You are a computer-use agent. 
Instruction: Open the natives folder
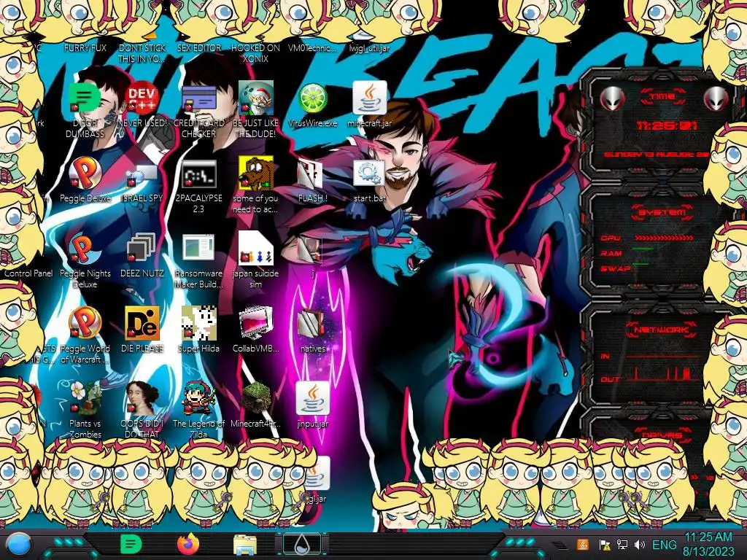point(311,324)
